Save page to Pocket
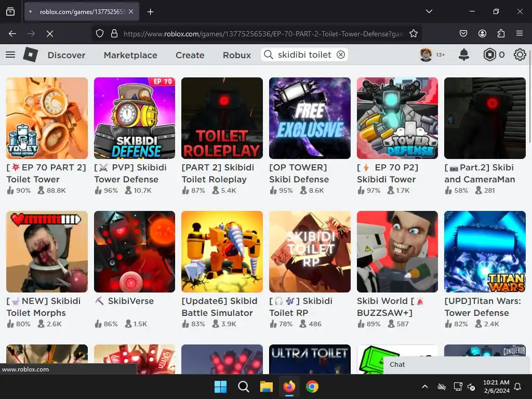Screen dimensions: 532x399 [463, 34]
